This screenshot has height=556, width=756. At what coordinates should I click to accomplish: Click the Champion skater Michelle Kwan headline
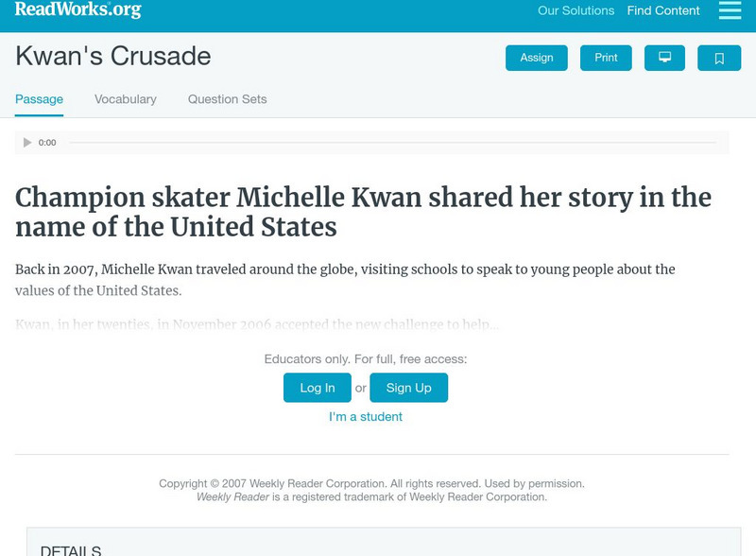(363, 212)
